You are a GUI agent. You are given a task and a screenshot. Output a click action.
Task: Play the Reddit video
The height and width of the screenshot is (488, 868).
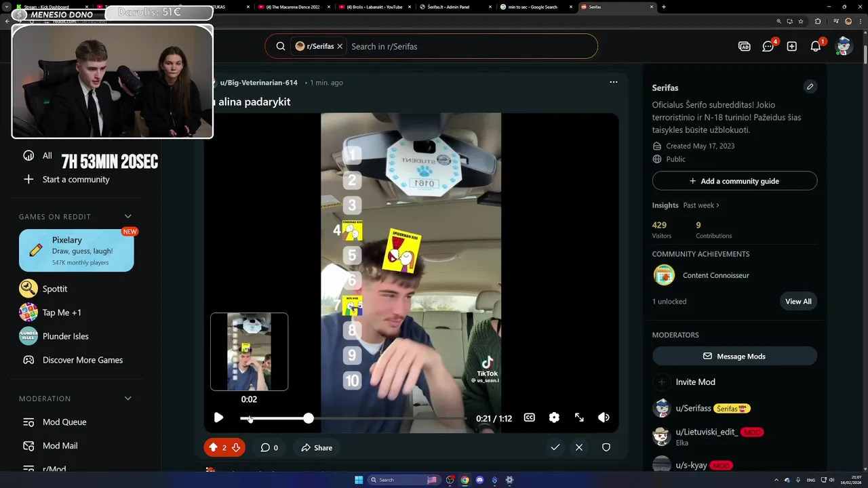218,418
